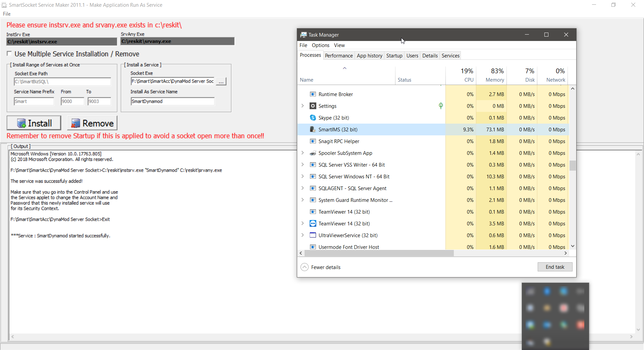The width and height of the screenshot is (644, 350).
Task: Click Task Manager vertical scrollbar thumb
Action: (573, 166)
